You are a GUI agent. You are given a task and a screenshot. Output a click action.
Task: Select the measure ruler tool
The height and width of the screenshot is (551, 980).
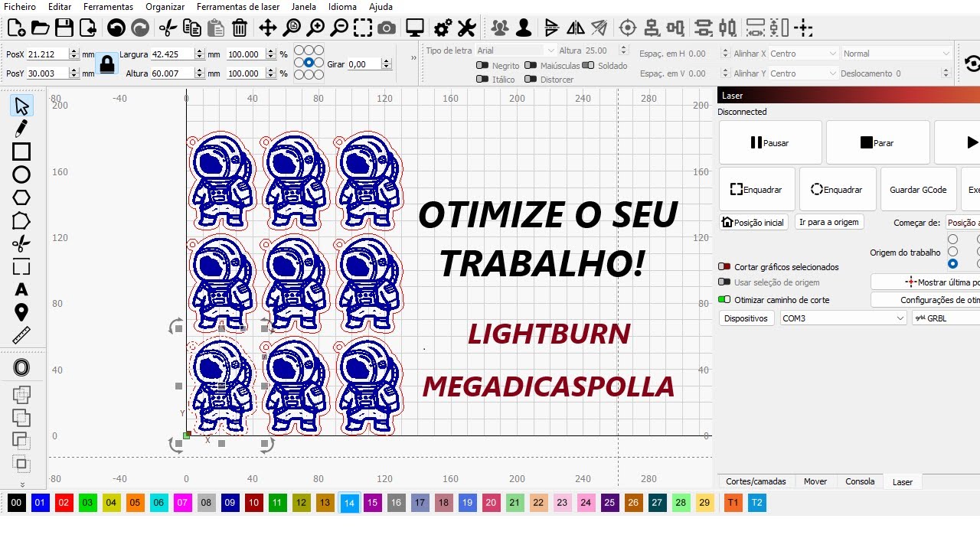click(x=21, y=335)
